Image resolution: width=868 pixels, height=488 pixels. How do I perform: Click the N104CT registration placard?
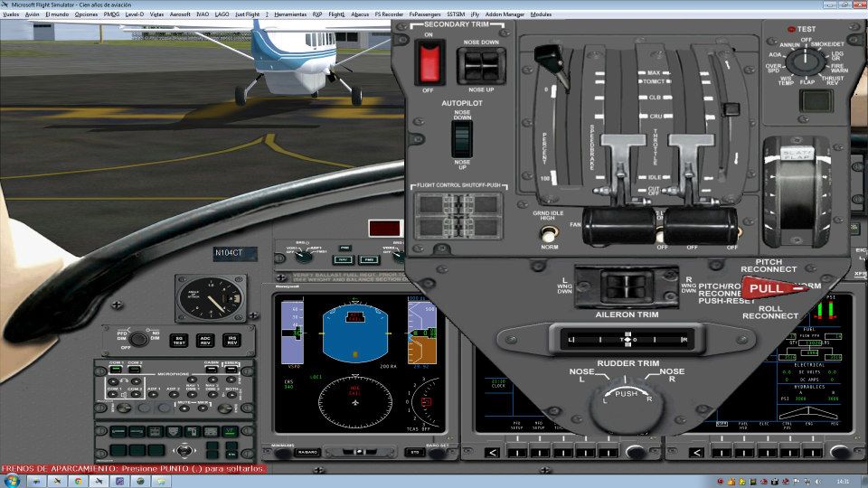[x=235, y=253]
